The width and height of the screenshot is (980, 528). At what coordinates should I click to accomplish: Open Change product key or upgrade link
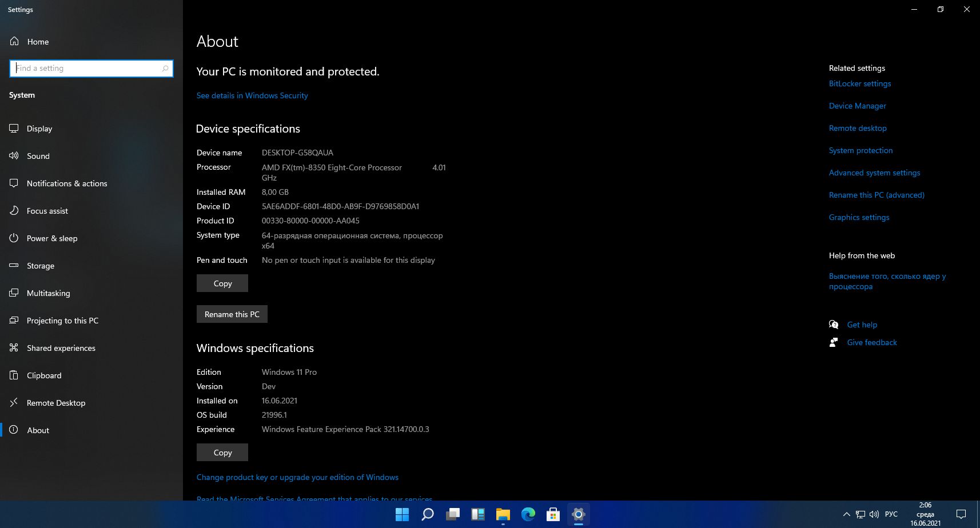click(x=297, y=477)
